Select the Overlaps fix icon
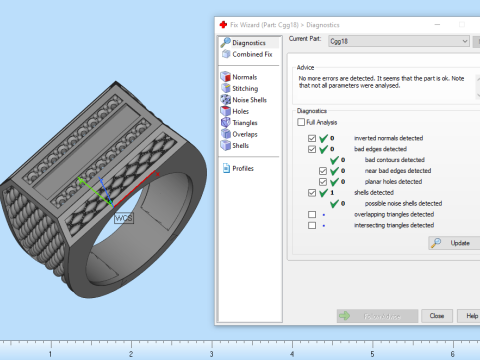The image size is (480, 360). coord(226,134)
